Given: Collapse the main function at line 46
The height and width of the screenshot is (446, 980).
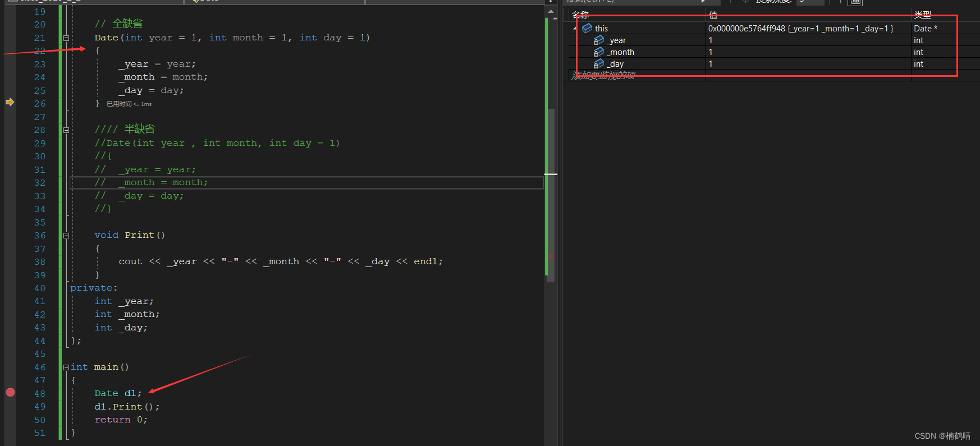Looking at the screenshot, I should tap(66, 367).
